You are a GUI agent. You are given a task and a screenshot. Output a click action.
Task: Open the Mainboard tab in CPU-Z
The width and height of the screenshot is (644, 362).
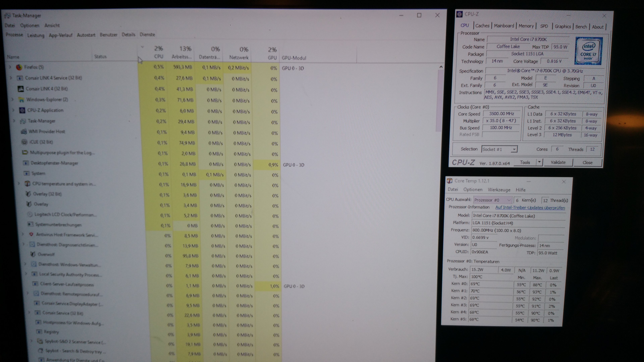504,26
